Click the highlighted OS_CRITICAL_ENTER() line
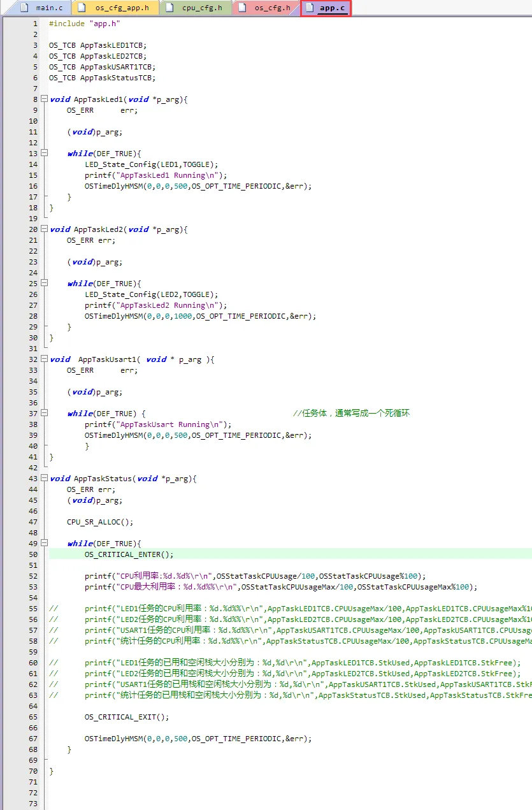The width and height of the screenshot is (532, 810). click(129, 554)
